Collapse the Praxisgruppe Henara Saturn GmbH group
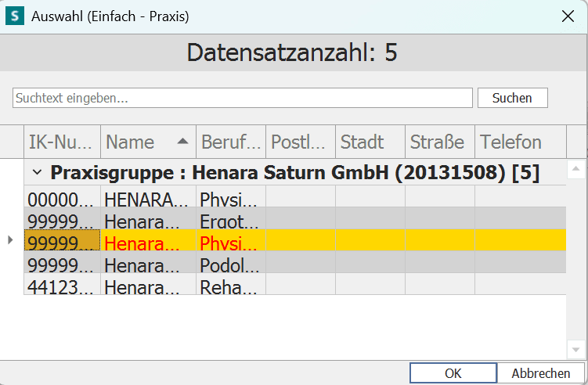The width and height of the screenshot is (588, 385). click(37, 172)
